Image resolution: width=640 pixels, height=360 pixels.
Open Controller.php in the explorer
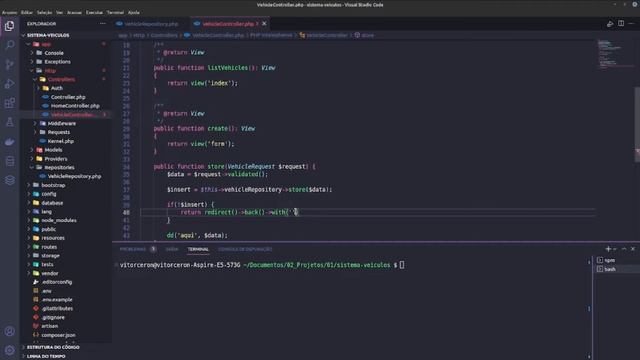[68, 97]
